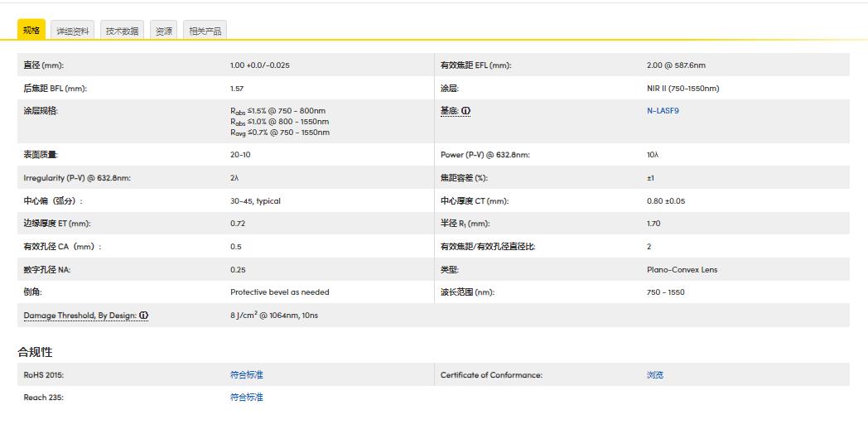Open the 技术数据 tab

pyautogui.click(x=123, y=31)
